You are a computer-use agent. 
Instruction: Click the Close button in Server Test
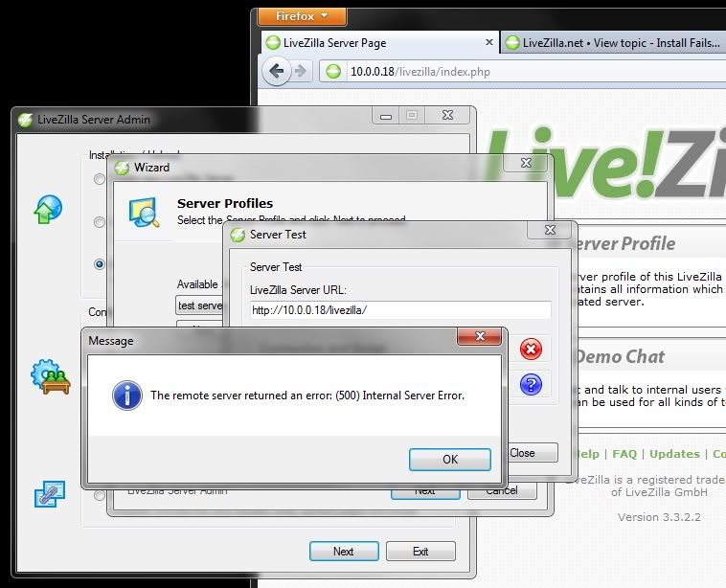pyautogui.click(x=533, y=453)
